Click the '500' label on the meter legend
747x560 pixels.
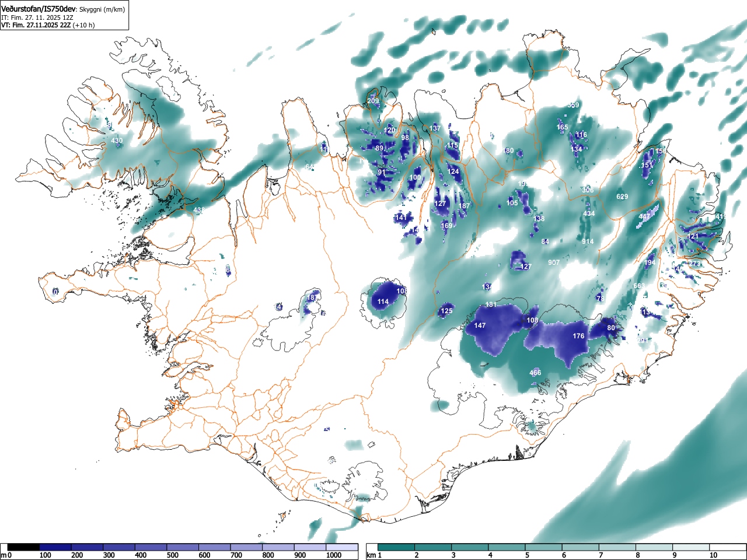(x=172, y=555)
